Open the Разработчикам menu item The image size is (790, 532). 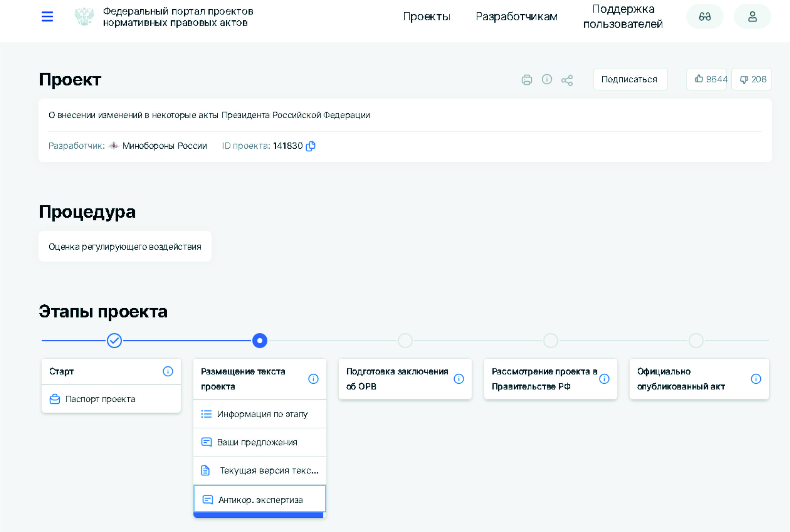tap(516, 17)
